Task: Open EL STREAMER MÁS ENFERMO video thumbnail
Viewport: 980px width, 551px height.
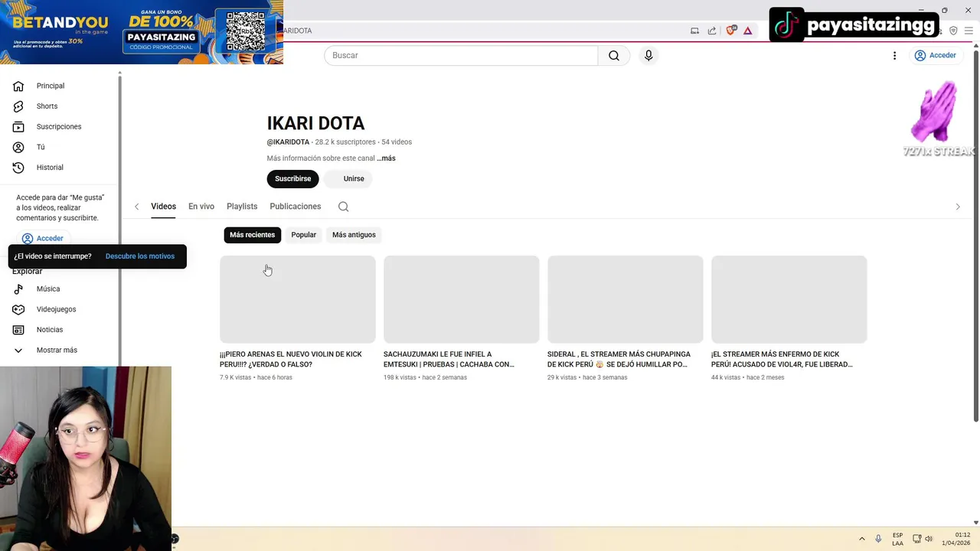Action: pyautogui.click(x=789, y=299)
